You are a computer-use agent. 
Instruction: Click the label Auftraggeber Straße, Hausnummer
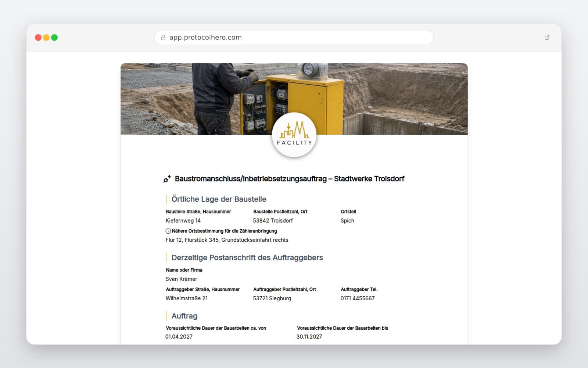pos(203,290)
